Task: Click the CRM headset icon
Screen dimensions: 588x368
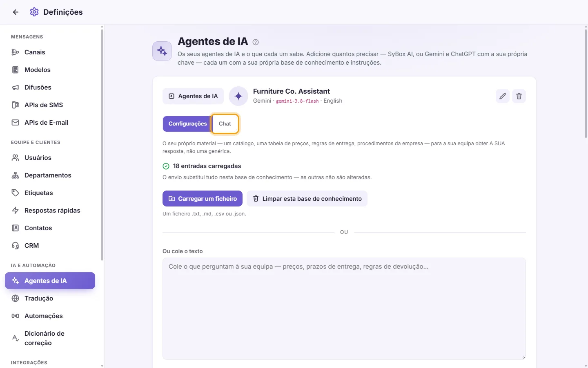Action: coord(16,246)
